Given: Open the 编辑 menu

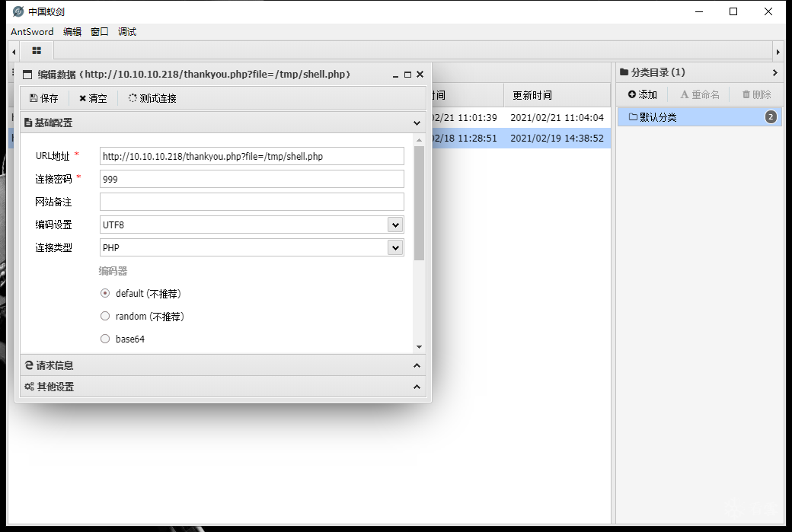Looking at the screenshot, I should [72, 31].
